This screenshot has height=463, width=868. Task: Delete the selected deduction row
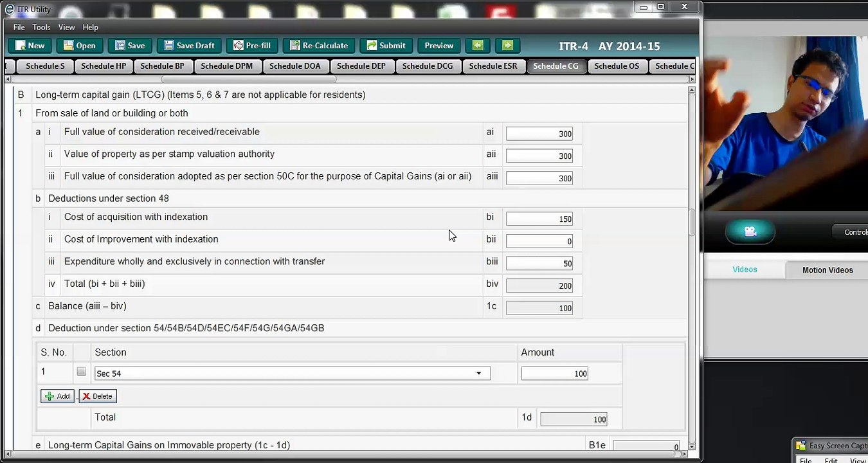tap(96, 396)
